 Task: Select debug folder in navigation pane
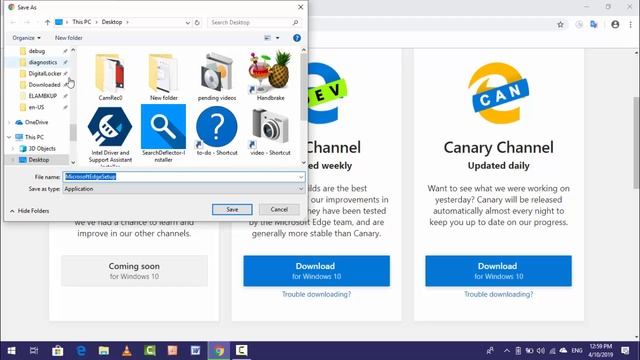pos(37,51)
